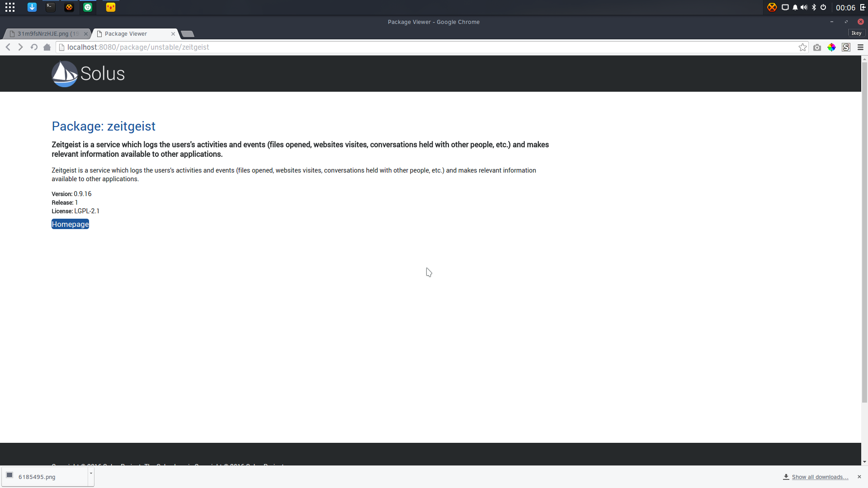Viewport: 868px width, 488px height.
Task: Click the S extension icon
Action: [x=846, y=47]
